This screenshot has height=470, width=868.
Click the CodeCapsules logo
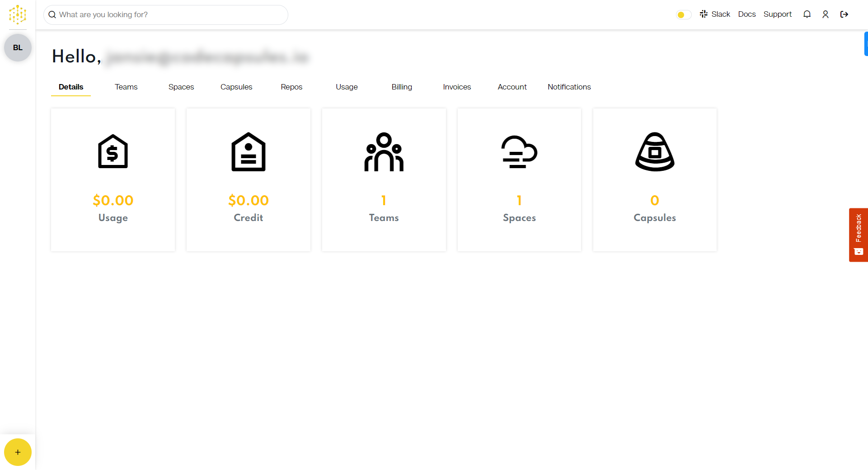pyautogui.click(x=17, y=14)
